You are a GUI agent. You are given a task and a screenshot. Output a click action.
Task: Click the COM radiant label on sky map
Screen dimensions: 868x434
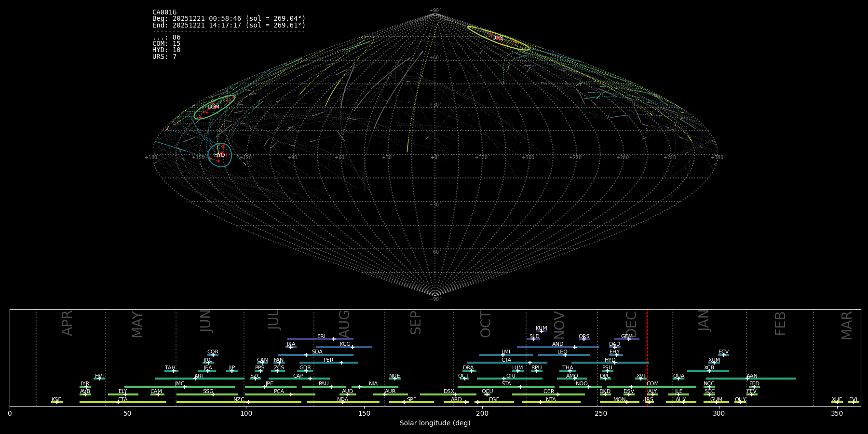[x=213, y=107]
